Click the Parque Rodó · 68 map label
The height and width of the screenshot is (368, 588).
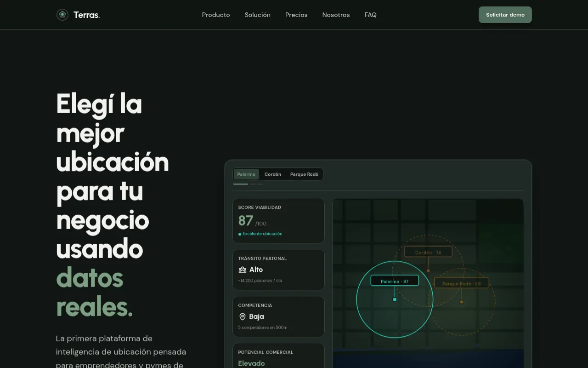[x=462, y=283]
